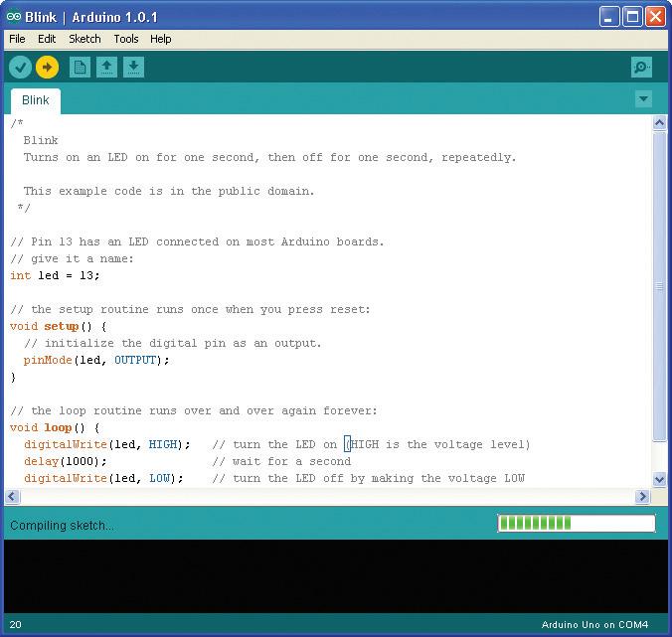Click the line number 20 in status bar

[16, 624]
